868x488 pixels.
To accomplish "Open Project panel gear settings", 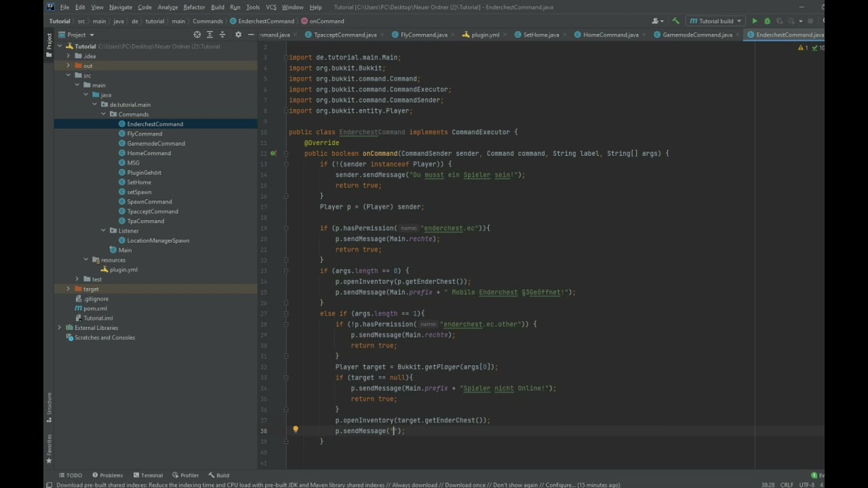I will tap(238, 35).
